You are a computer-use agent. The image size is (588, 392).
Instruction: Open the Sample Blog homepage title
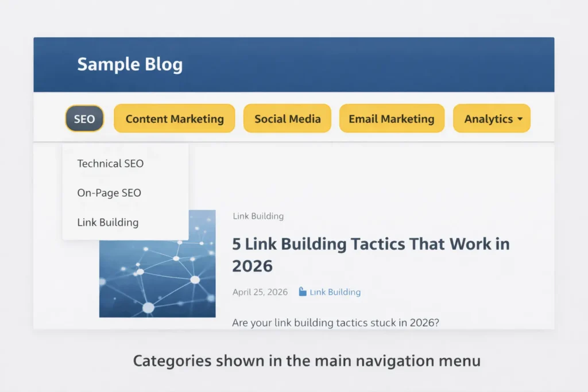pyautogui.click(x=130, y=64)
